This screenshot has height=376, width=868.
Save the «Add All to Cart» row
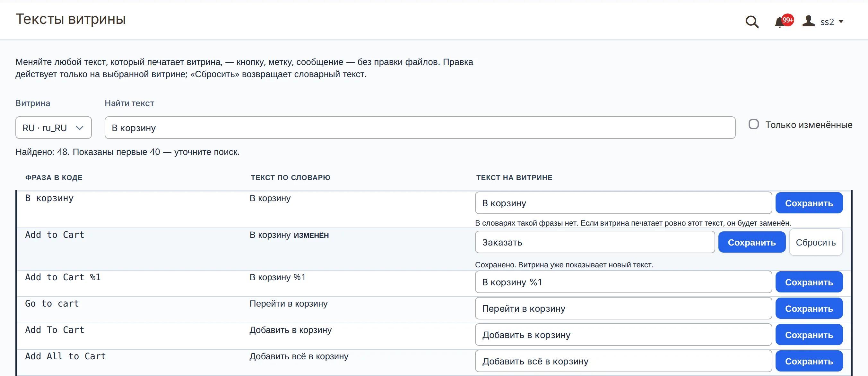[809, 361]
